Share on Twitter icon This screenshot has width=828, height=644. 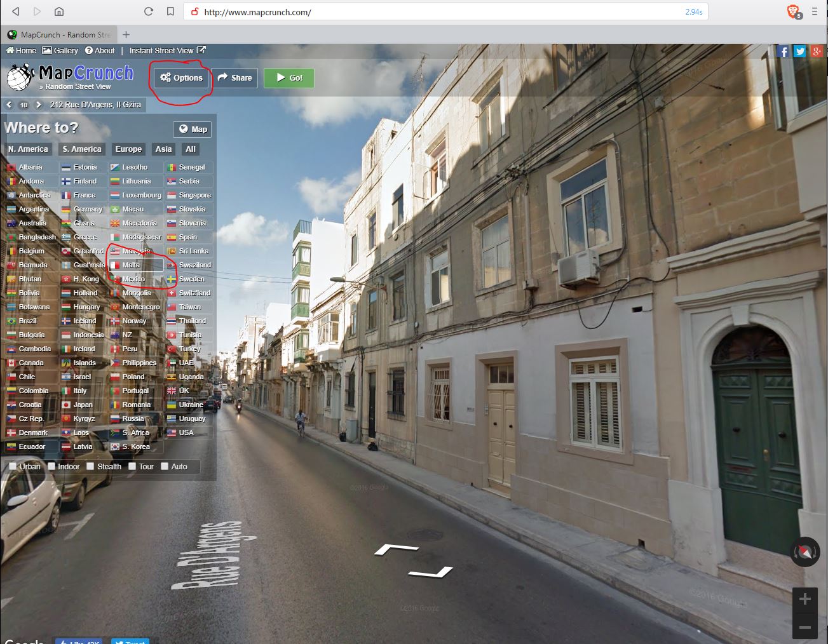click(799, 51)
